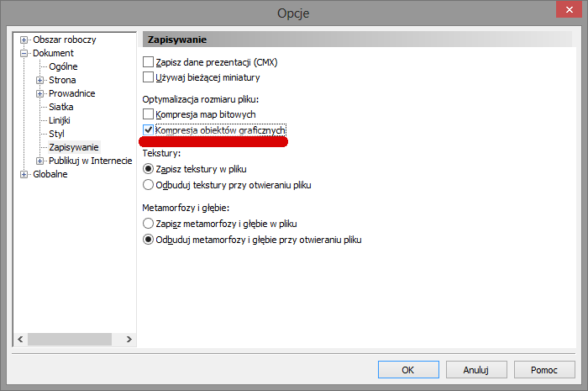Uncheck Kompresja obiektów graficznych
The image size is (588, 391).
point(149,131)
